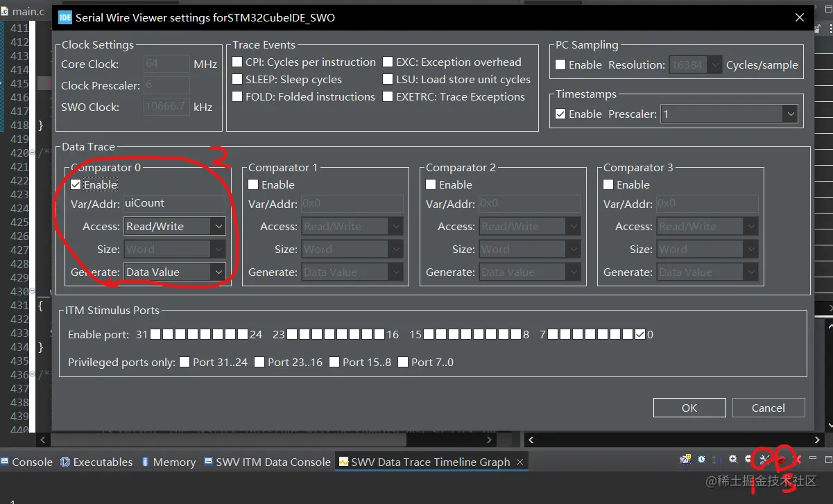Open Comparator 2 Generate dropdown

530,272
